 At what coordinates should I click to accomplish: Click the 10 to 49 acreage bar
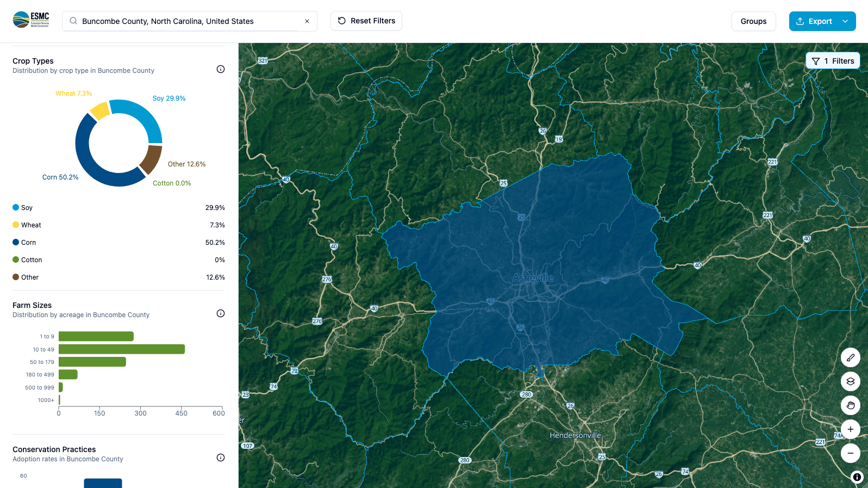[122, 349]
